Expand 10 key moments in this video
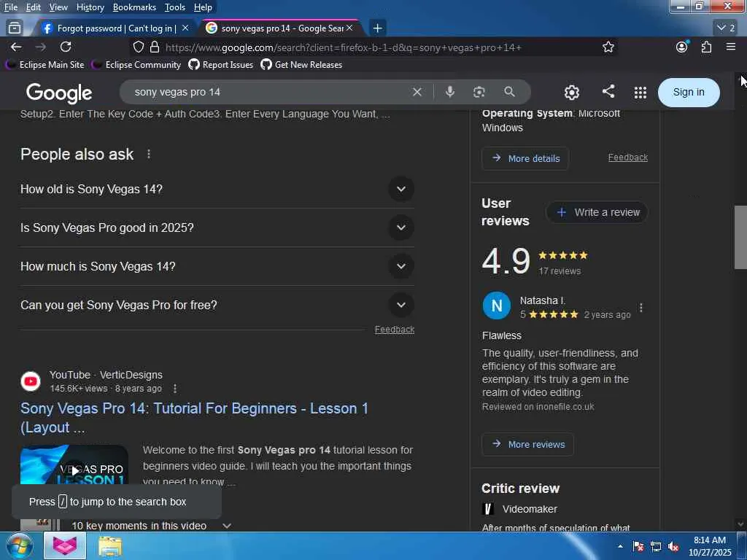The width and height of the screenshot is (747, 560). pyautogui.click(x=227, y=526)
